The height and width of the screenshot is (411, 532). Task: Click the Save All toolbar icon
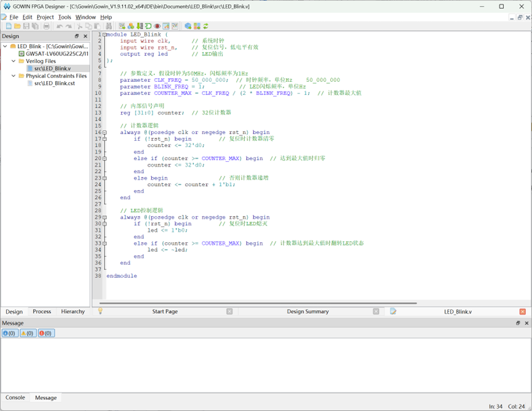click(x=35, y=26)
